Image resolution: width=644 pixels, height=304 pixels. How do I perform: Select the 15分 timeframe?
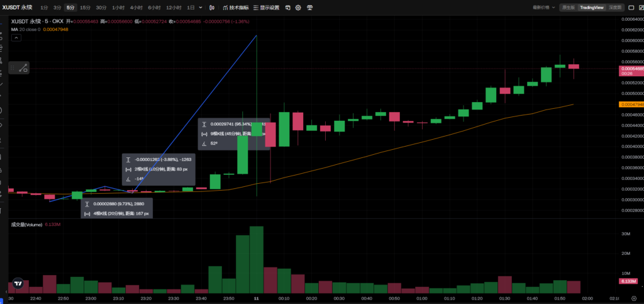pyautogui.click(x=85, y=8)
